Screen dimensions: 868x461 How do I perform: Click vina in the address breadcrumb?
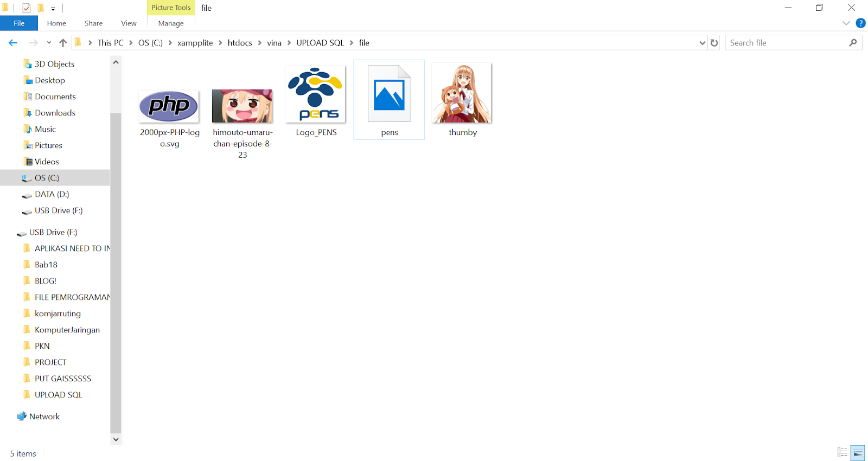coord(275,43)
